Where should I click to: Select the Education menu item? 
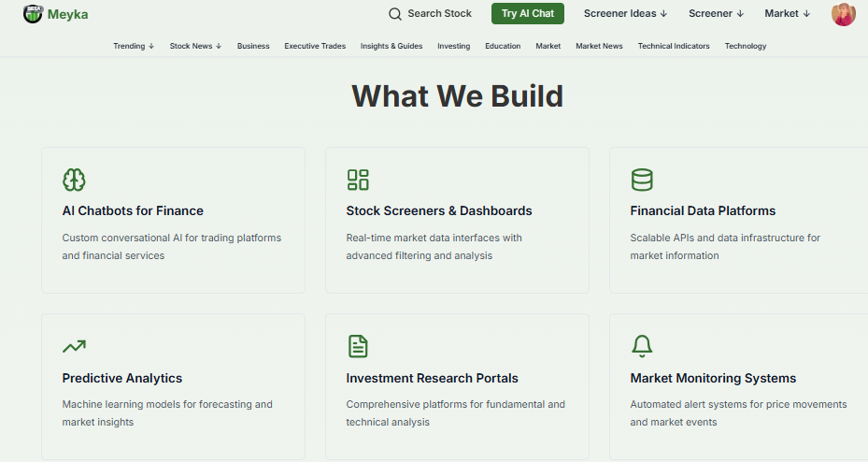(x=503, y=46)
